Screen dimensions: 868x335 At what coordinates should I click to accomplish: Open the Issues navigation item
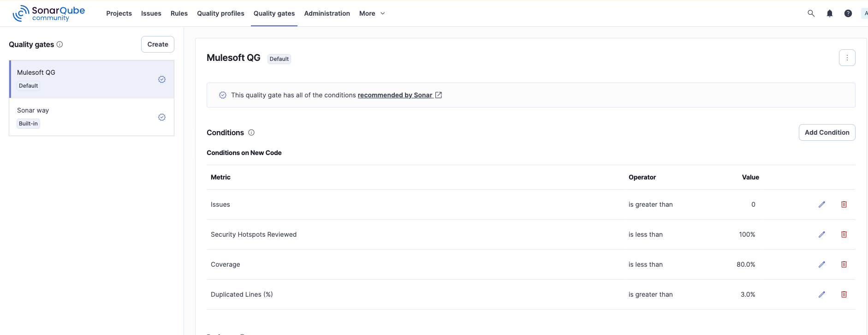click(151, 13)
